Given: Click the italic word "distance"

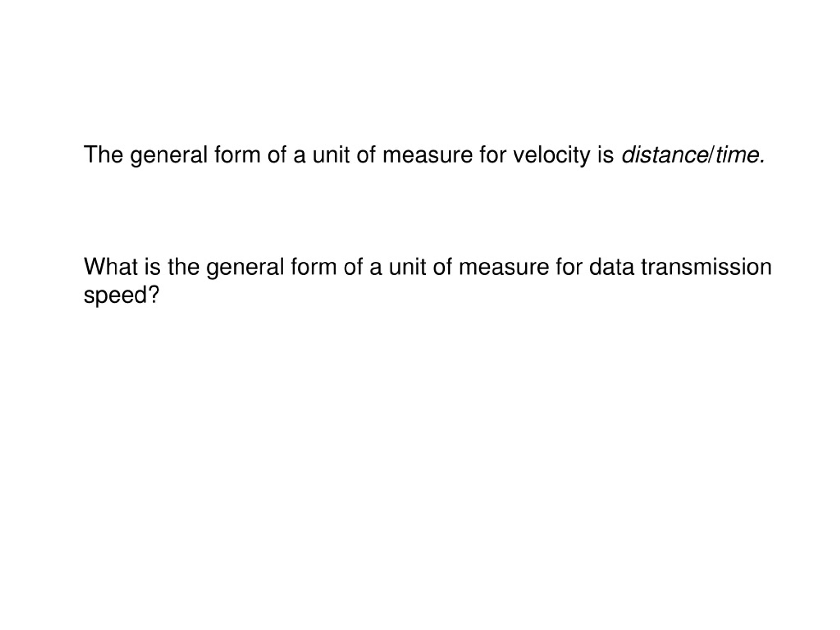Looking at the screenshot, I should (x=664, y=155).
